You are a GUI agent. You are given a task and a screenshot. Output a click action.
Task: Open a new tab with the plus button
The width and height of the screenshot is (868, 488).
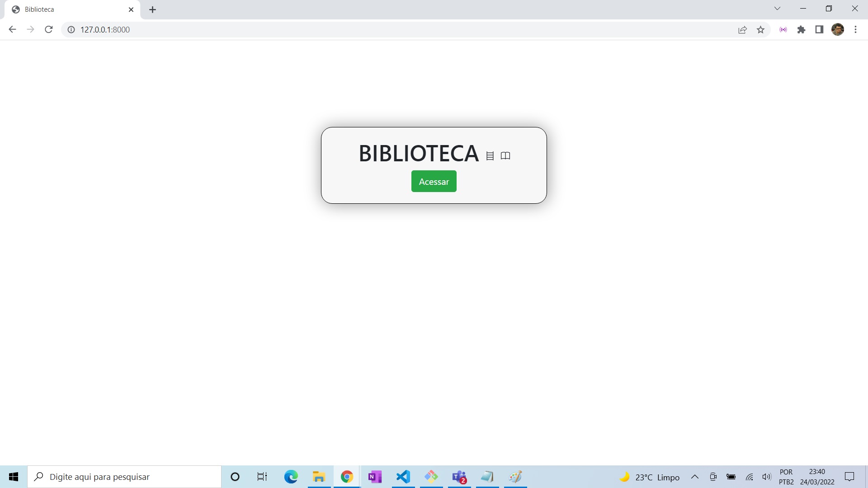point(152,9)
